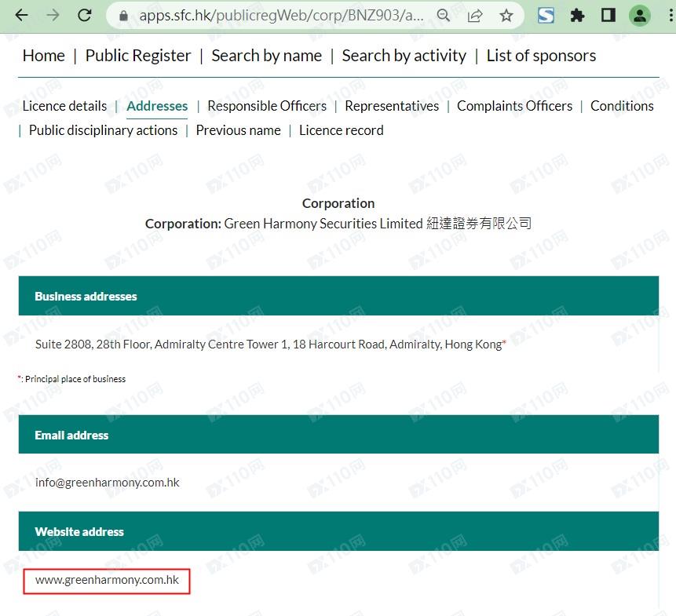View site security lock info
Viewport: 676px width, 616px height.
(x=124, y=16)
